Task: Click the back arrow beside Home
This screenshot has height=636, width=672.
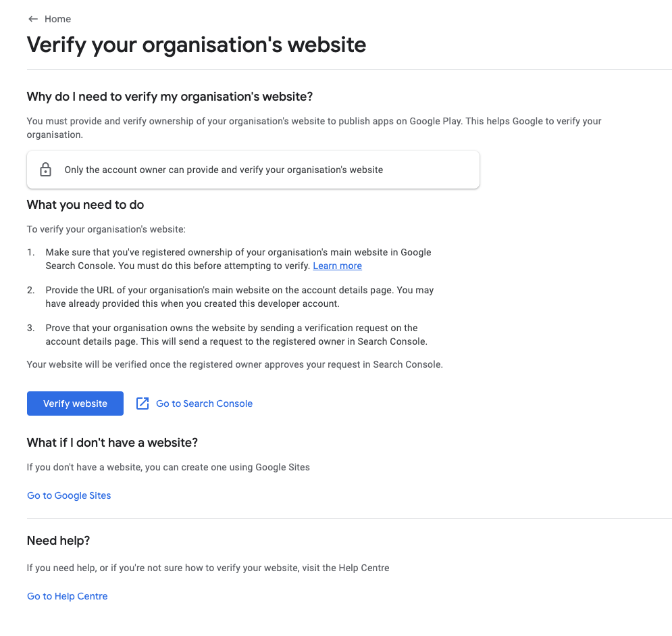Action: pyautogui.click(x=32, y=19)
